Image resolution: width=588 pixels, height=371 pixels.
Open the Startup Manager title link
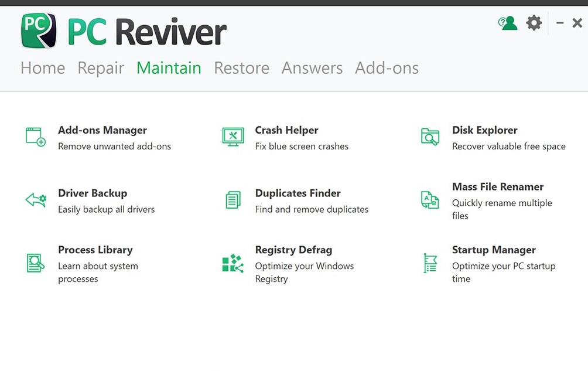[x=494, y=250]
